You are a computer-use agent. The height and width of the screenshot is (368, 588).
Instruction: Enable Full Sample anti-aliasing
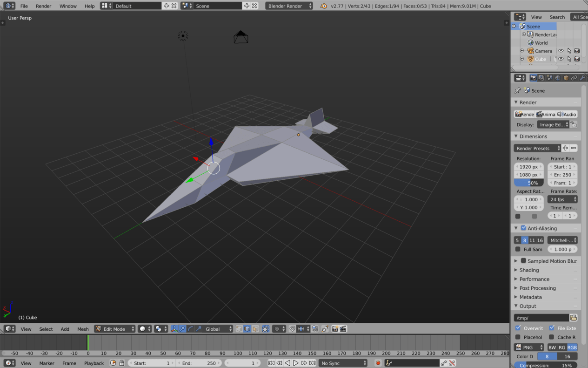coord(518,249)
